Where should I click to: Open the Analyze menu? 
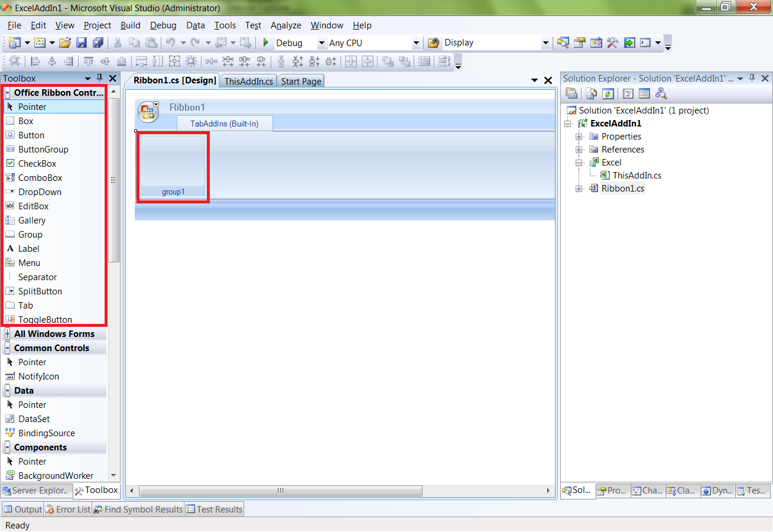pyautogui.click(x=286, y=25)
